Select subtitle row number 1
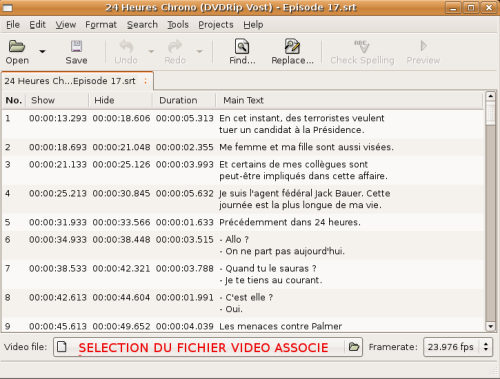Screen dimensions: 500x379 [x=243, y=124]
